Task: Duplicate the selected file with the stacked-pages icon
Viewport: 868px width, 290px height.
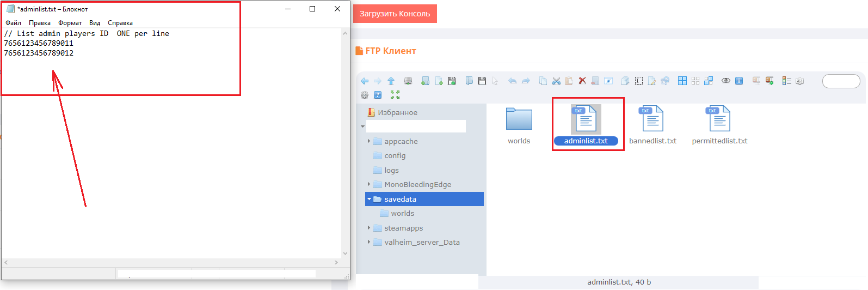Action: tap(626, 81)
